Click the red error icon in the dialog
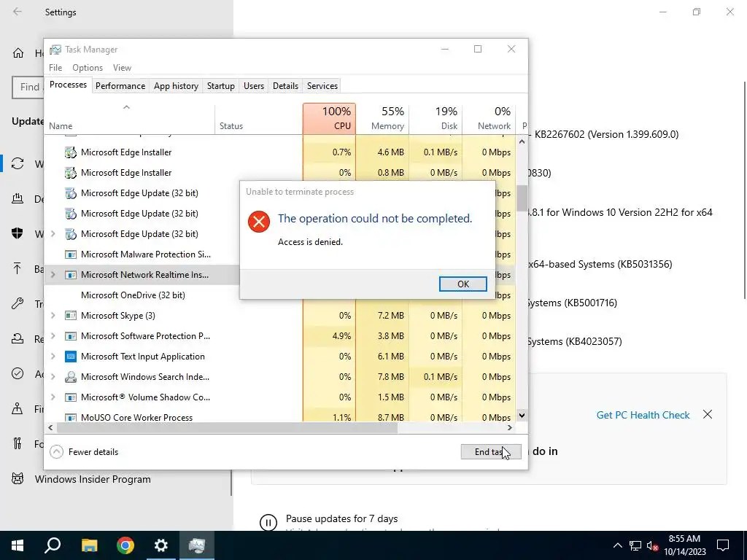The width and height of the screenshot is (747, 560). point(259,222)
